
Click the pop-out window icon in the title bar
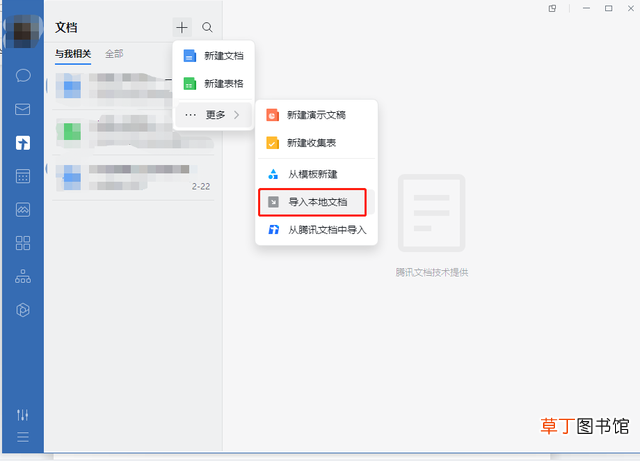click(552, 9)
